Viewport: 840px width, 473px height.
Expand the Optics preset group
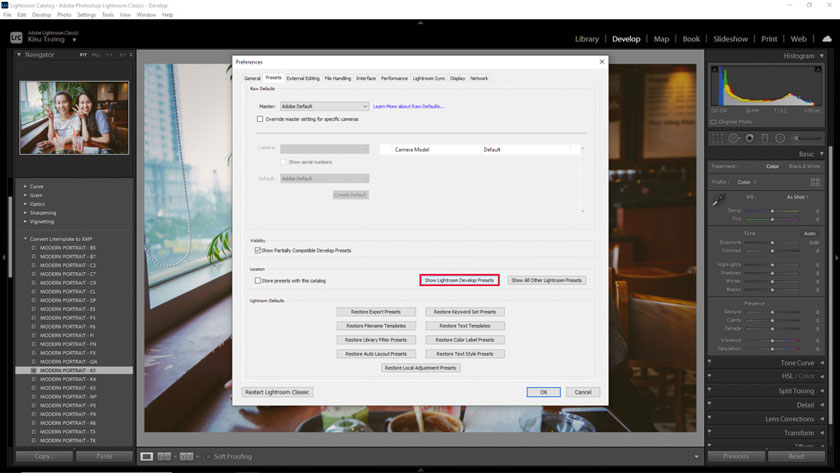click(25, 204)
